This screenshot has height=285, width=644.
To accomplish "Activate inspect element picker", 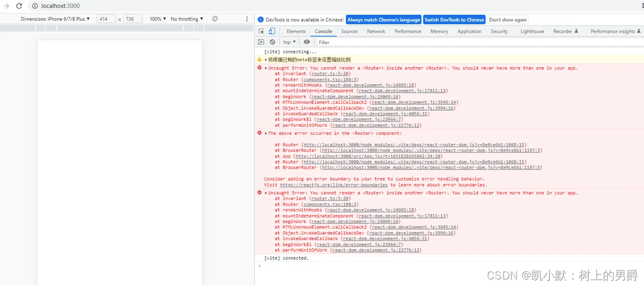I will 261,31.
